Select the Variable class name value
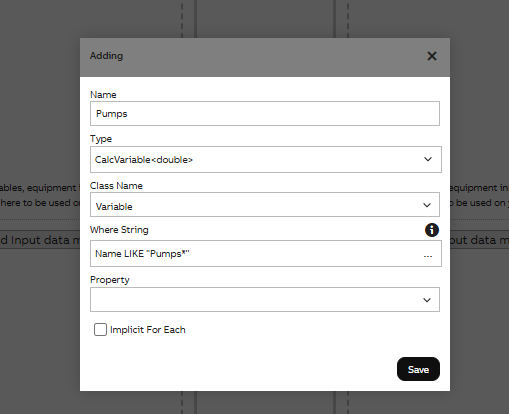 pyautogui.click(x=114, y=207)
